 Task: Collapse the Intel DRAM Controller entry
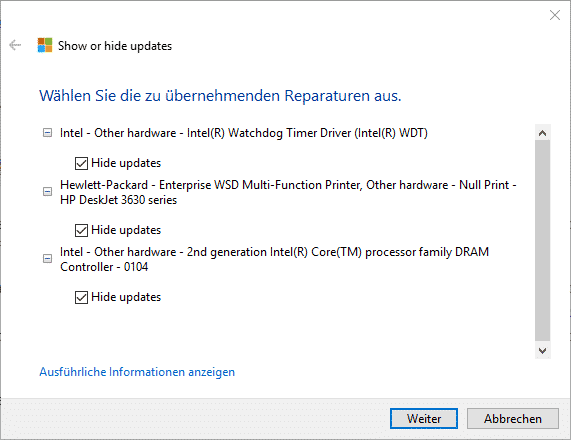(x=47, y=259)
